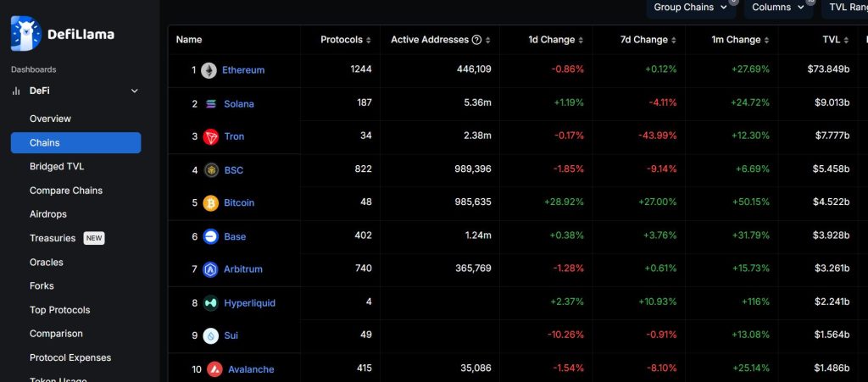
Task: Click the Hyperliquid chain logo icon
Action: point(211,303)
